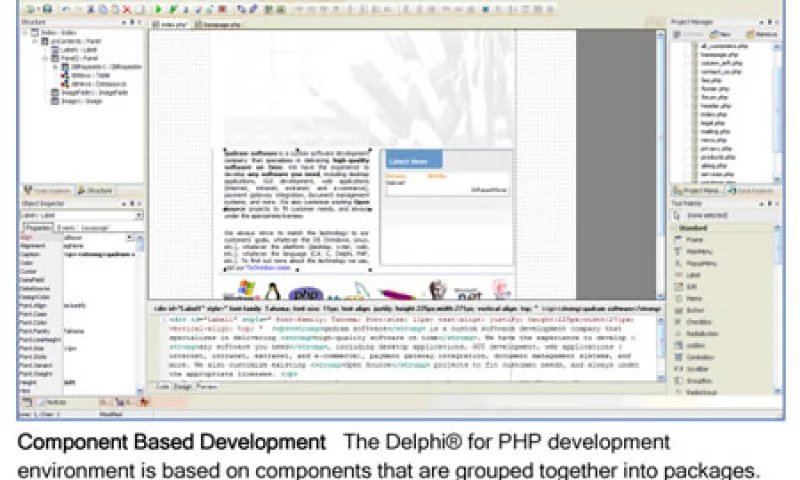Viewport: 800px width, 480px height.
Task: Collapse Panel2 node in Structure tree
Action: tap(45, 58)
